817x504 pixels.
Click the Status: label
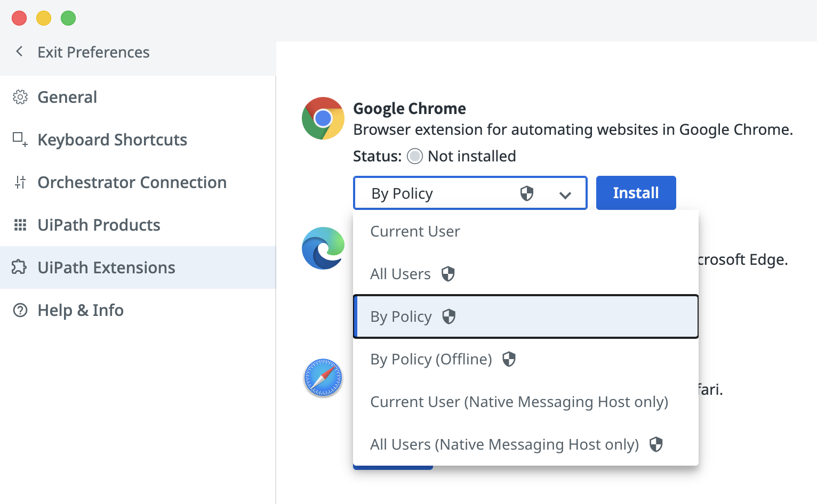pos(377,156)
